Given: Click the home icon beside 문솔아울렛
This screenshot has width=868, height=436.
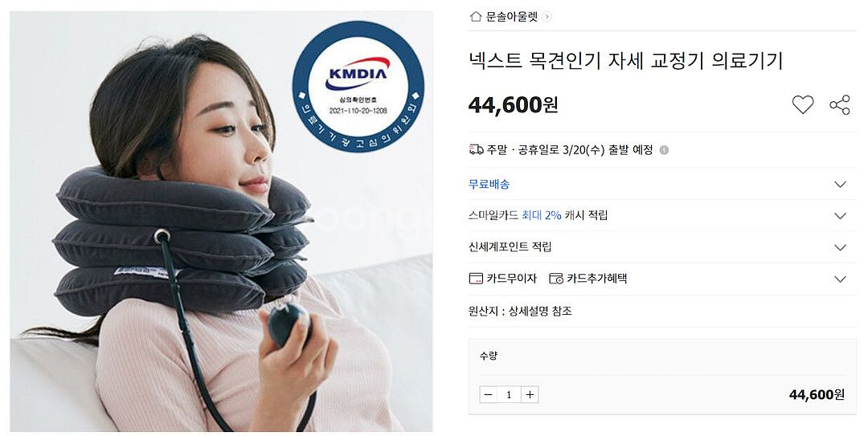Looking at the screenshot, I should coord(475,17).
